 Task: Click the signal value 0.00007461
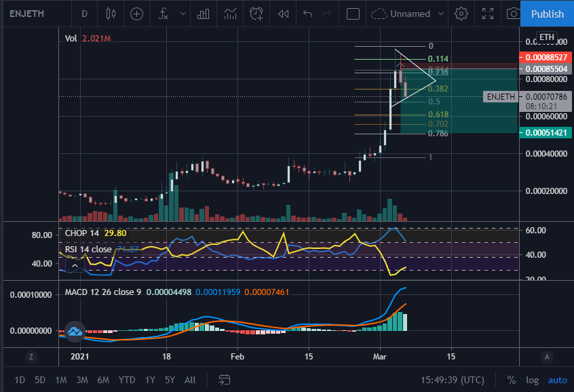[x=267, y=292]
